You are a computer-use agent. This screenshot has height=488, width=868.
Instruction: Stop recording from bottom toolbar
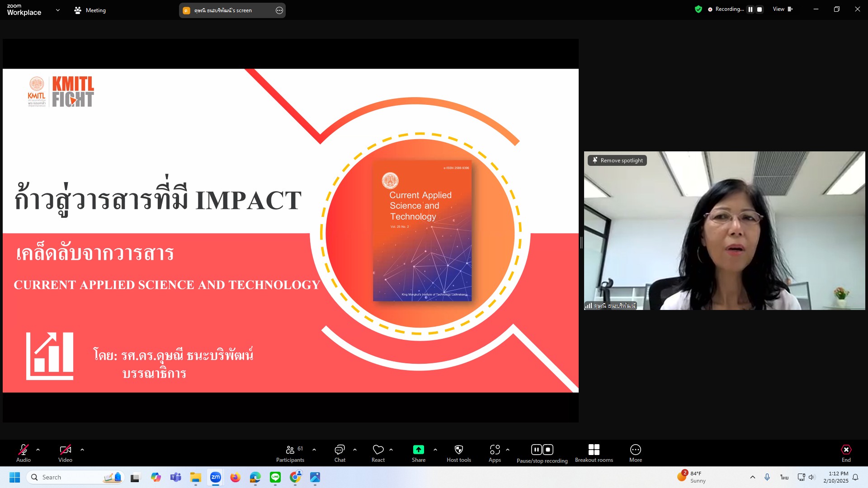click(548, 450)
